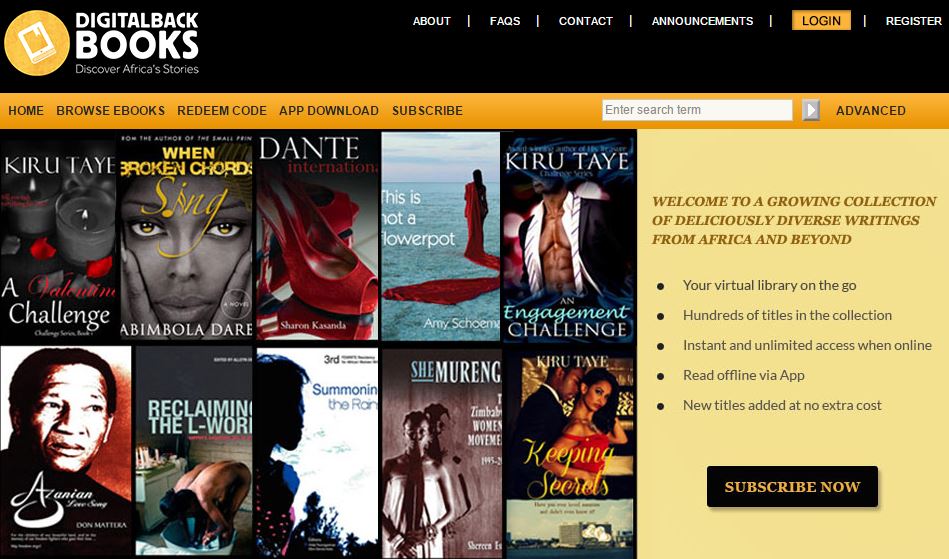Screen dimensions: 949x559
Task: Open Redeem Code menu item
Action: pos(222,111)
